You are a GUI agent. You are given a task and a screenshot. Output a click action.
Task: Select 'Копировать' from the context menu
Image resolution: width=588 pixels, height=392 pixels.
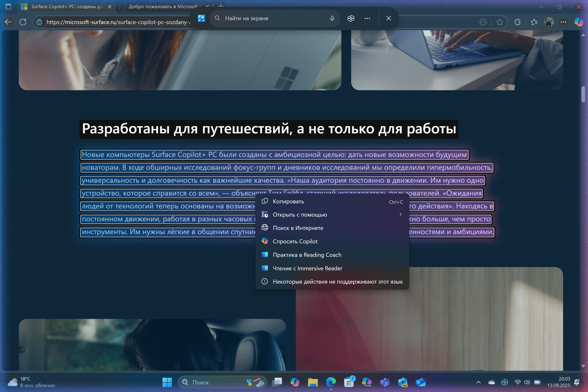[332, 201]
